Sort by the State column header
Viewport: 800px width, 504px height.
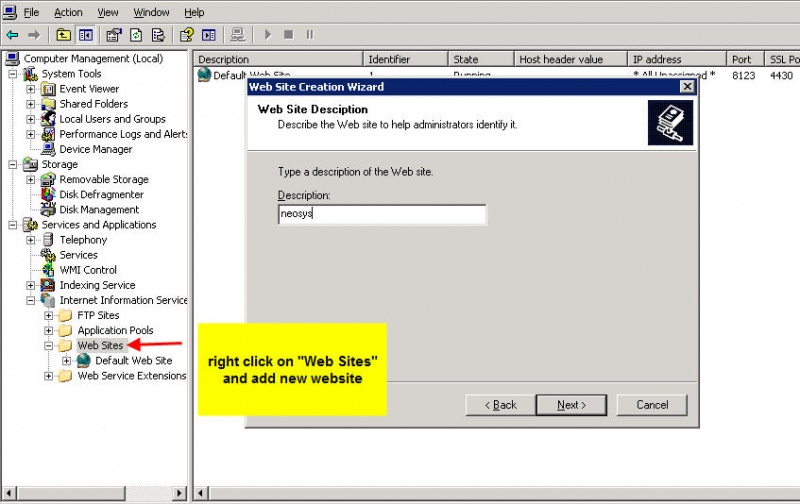[481, 59]
